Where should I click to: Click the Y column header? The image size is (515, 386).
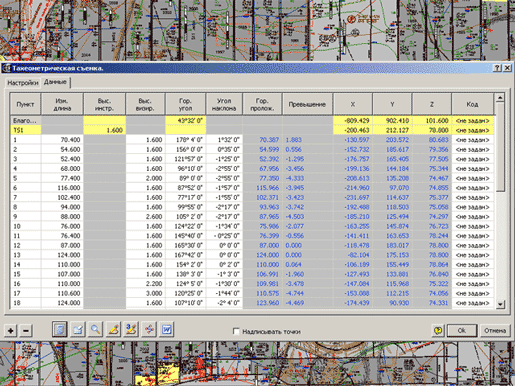tap(392, 104)
